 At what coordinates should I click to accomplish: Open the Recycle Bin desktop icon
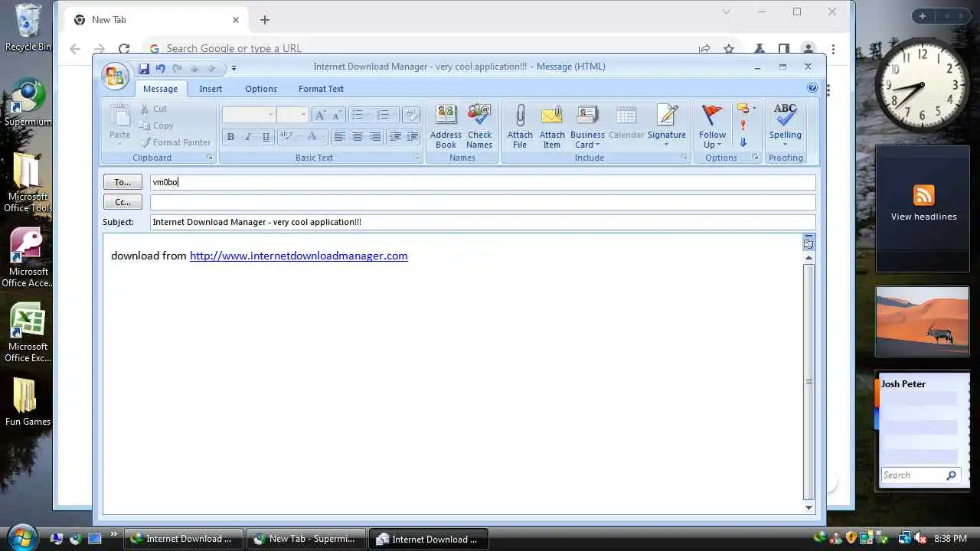click(28, 28)
